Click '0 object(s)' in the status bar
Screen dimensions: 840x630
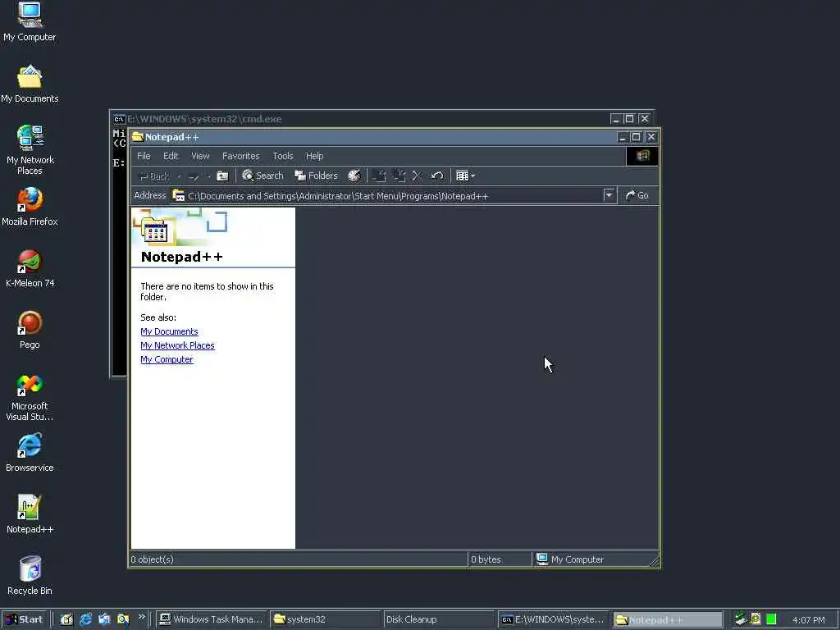[x=152, y=559]
